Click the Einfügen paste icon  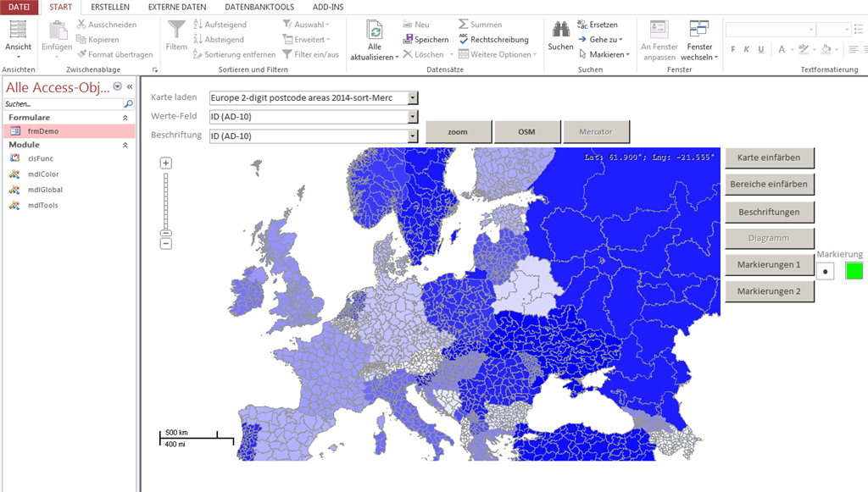click(57, 31)
